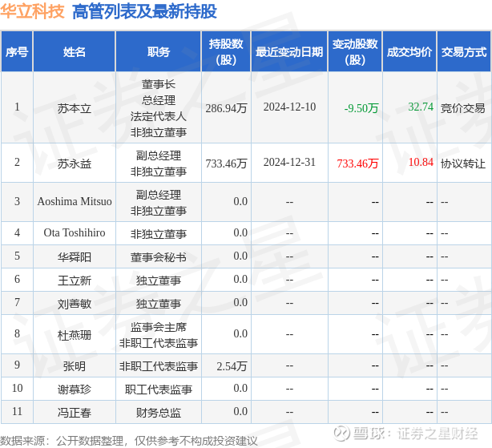Click Ota Toshihiro's 非独立董事 position
The image size is (492, 448).
[159, 234]
